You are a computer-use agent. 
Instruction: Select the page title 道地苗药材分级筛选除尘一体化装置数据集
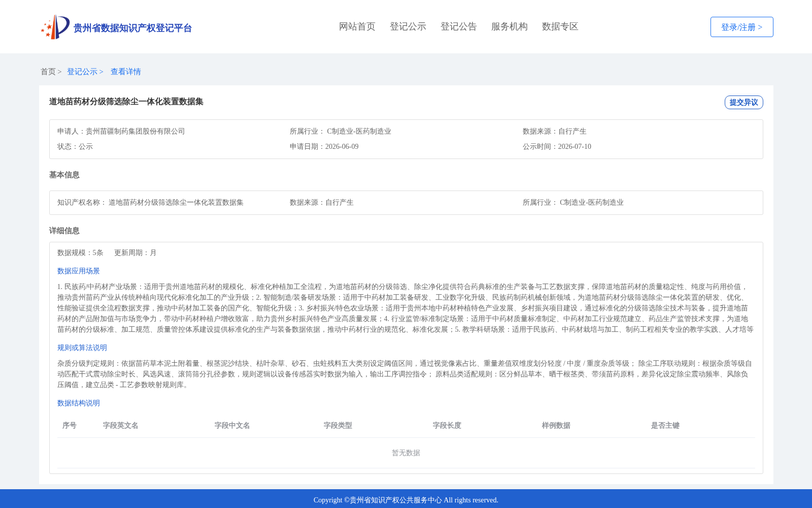pyautogui.click(x=126, y=102)
